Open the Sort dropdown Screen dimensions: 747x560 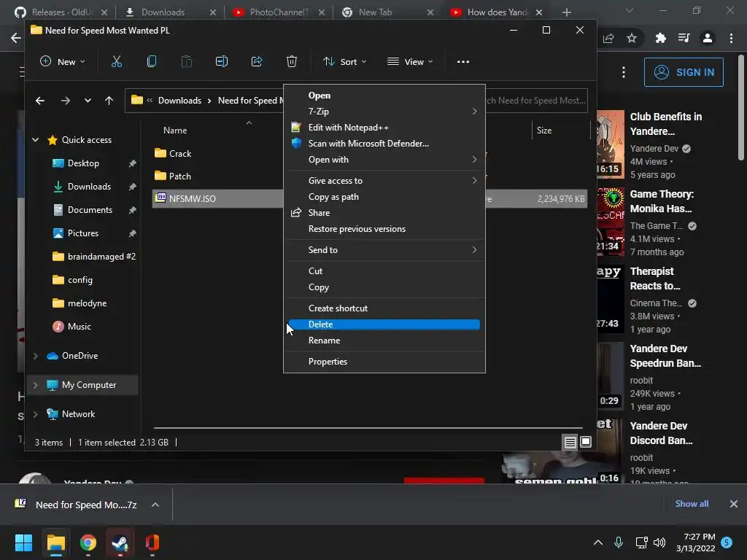click(x=344, y=61)
